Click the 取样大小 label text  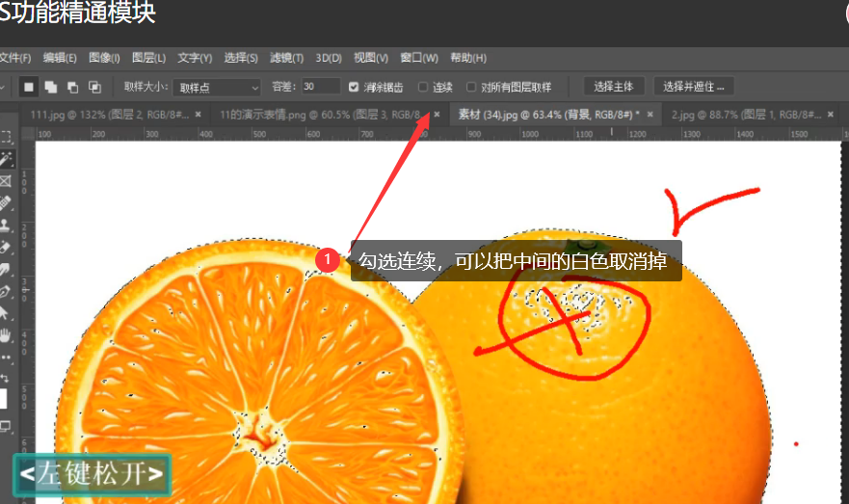point(146,87)
